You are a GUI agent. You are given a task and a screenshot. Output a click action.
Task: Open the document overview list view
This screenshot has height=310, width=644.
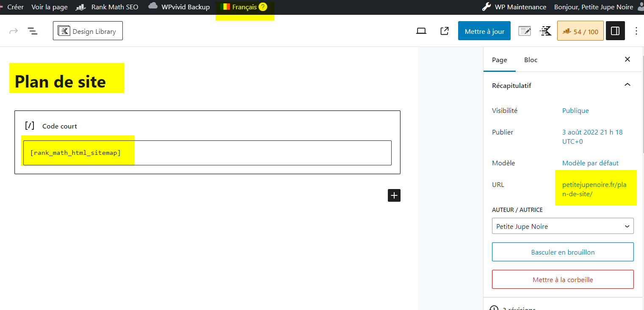coord(33,31)
